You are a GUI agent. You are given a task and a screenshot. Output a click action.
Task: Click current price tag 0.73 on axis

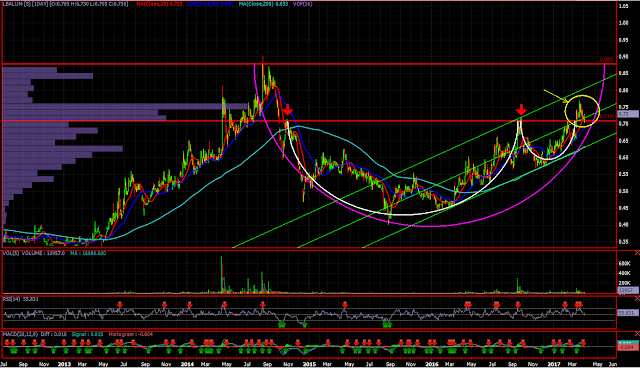(627, 114)
